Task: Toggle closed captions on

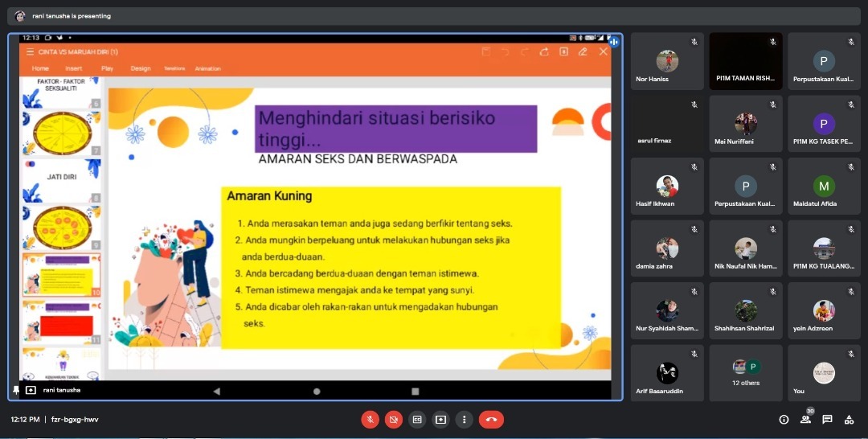Action: coord(417,419)
